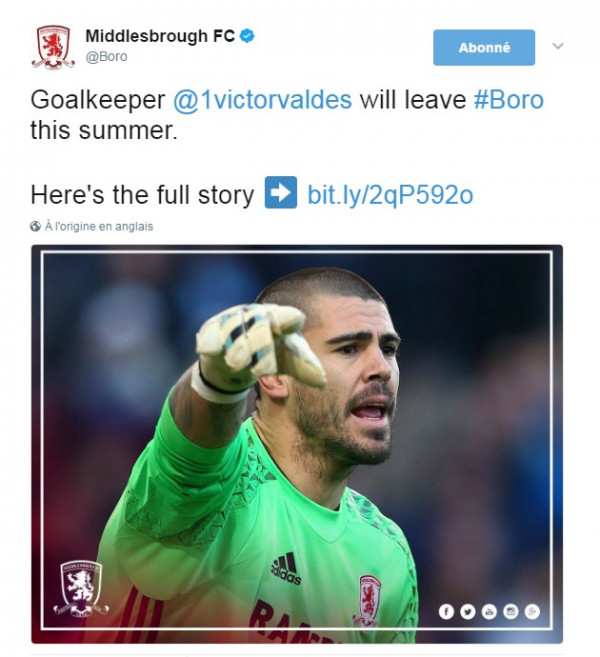Click the globe translation icon
Image resolution: width=600 pixels, height=657 pixels.
point(35,226)
